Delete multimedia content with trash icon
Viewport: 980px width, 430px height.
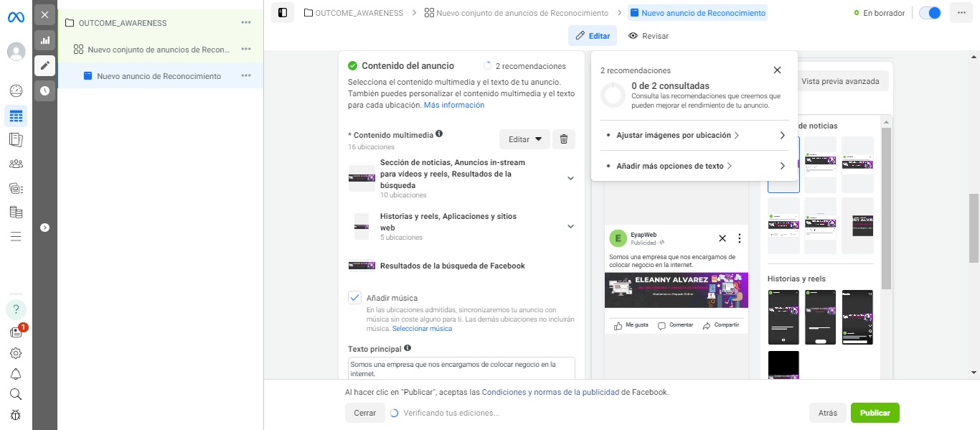click(x=564, y=139)
